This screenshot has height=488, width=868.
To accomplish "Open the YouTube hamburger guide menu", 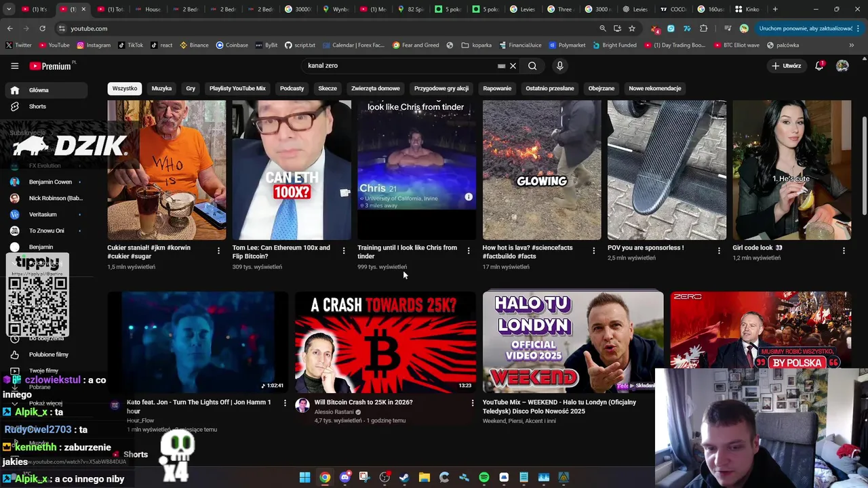I will click(14, 66).
